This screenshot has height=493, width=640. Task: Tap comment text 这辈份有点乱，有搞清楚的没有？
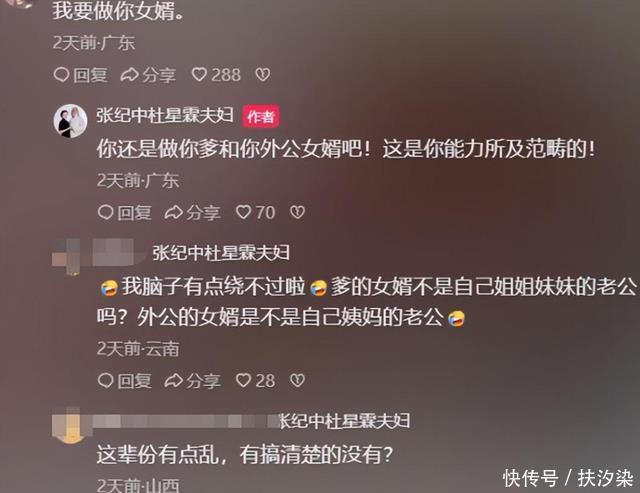[x=245, y=454]
